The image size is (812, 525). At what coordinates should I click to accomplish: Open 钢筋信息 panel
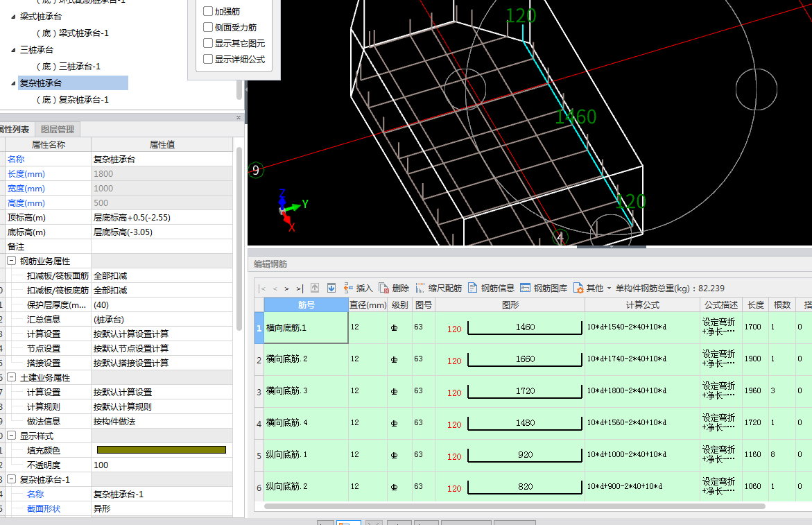[491, 288]
